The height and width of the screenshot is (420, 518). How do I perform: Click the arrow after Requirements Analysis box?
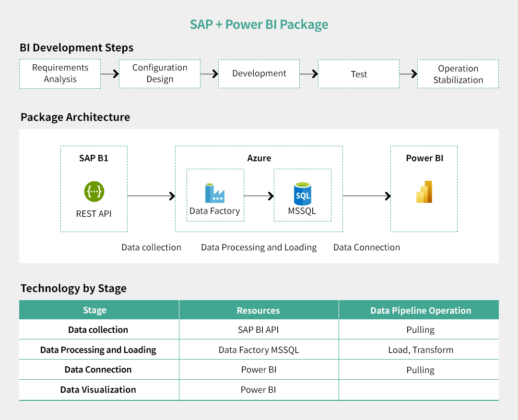click(x=110, y=74)
